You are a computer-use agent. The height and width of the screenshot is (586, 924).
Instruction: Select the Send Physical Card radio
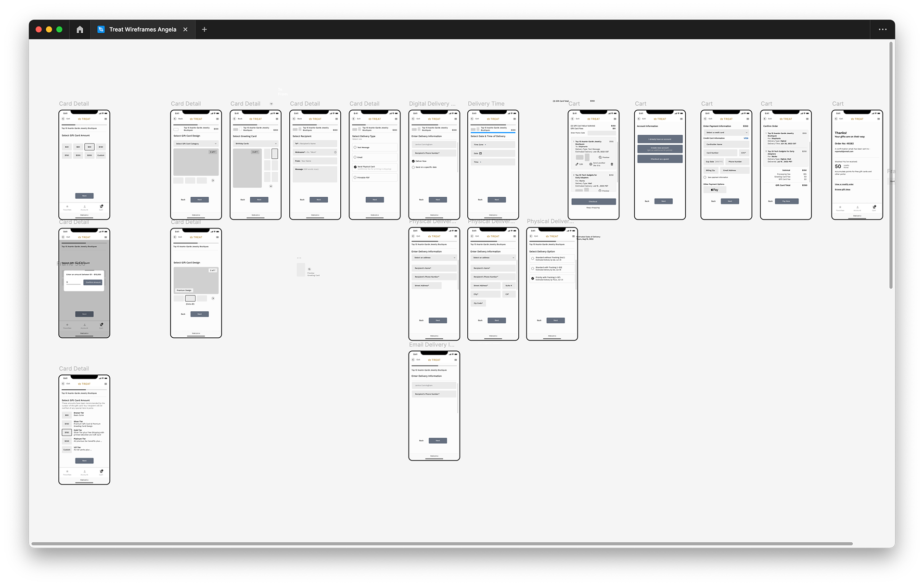coord(355,167)
